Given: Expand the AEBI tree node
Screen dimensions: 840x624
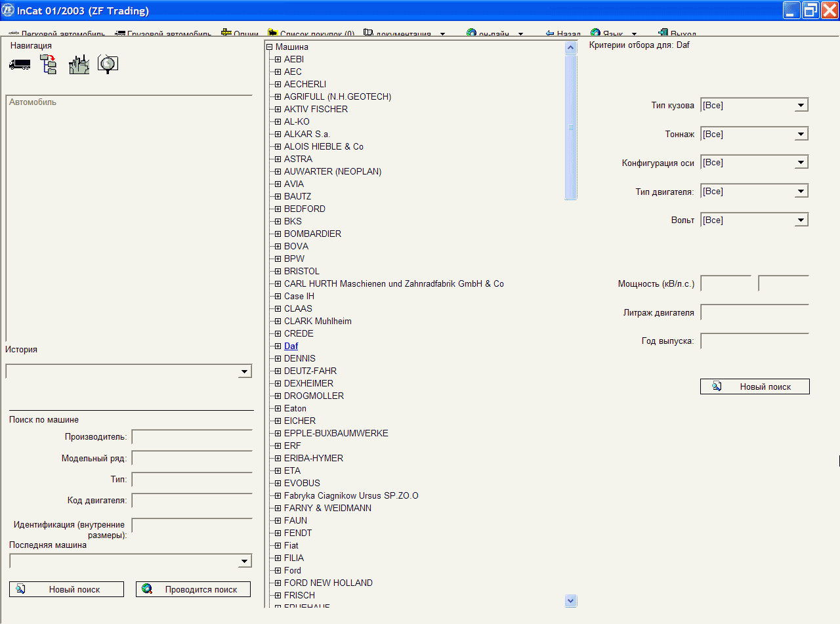Looking at the screenshot, I should (278, 60).
